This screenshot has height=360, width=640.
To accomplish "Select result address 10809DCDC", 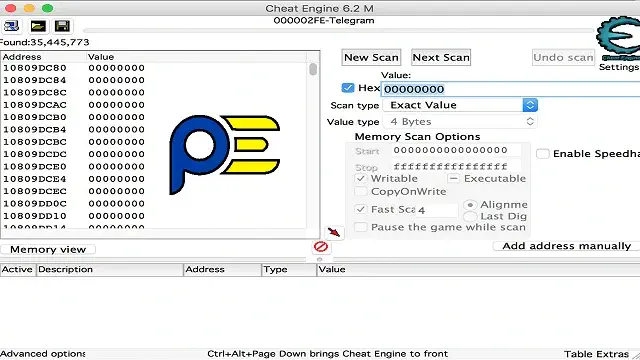I will [35, 154].
